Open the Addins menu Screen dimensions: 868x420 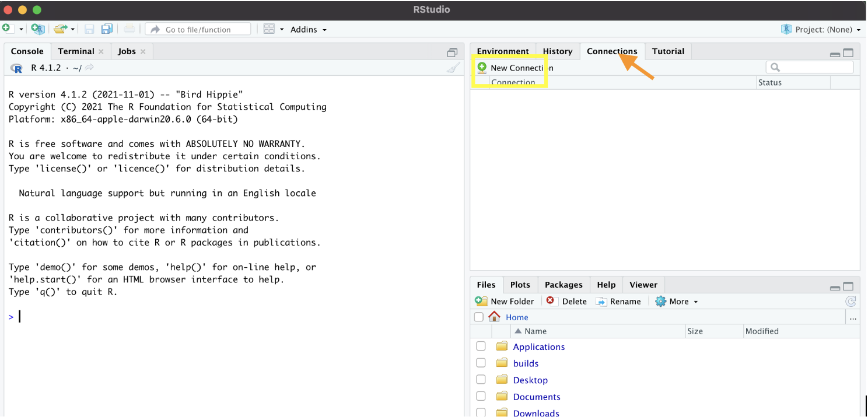(309, 29)
